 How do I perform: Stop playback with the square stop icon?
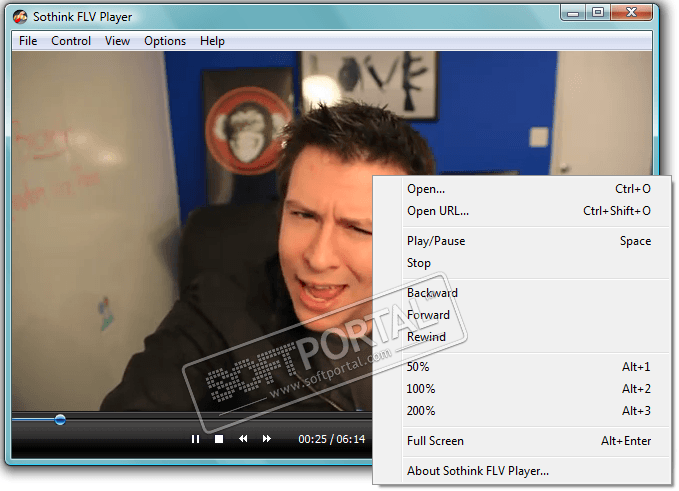(219, 439)
